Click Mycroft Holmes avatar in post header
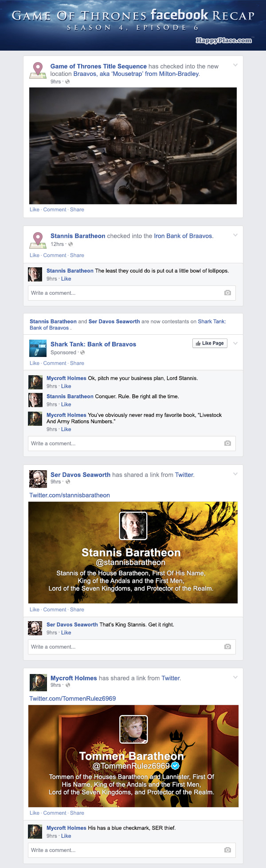This screenshot has width=266, height=868. click(x=38, y=682)
